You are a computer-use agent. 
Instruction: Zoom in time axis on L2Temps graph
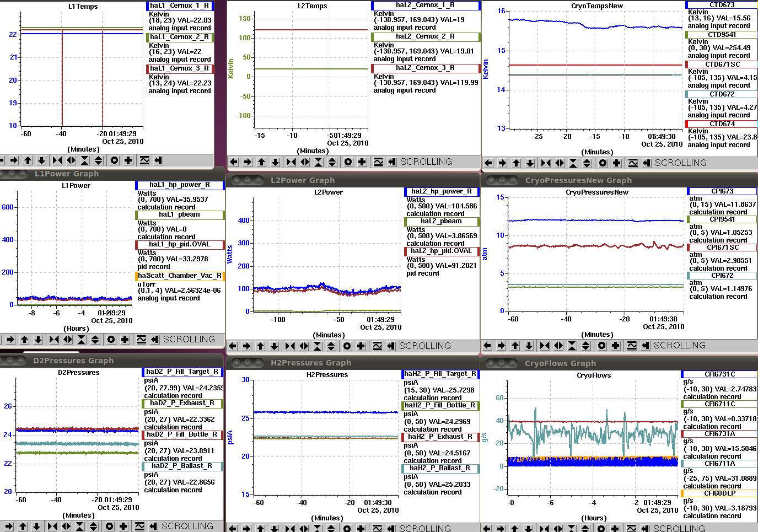[x=292, y=162]
